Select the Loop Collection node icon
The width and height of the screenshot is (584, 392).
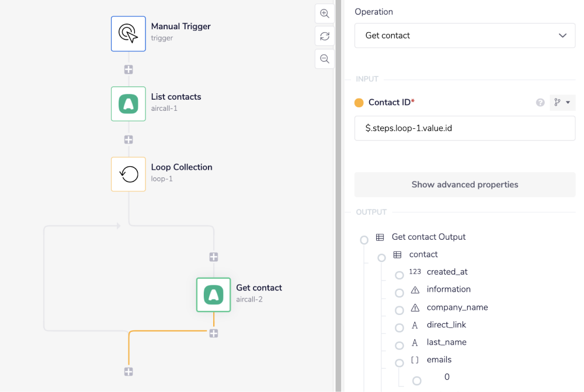pyautogui.click(x=128, y=174)
